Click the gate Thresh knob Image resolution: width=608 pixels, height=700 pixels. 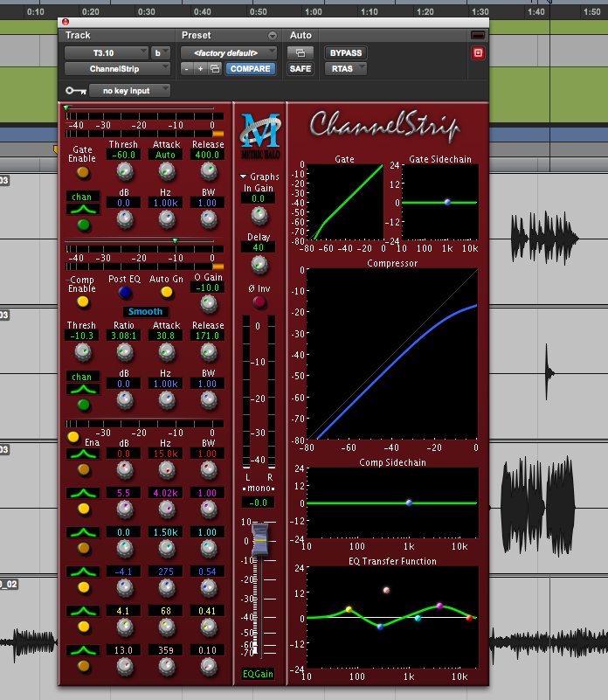(125, 171)
